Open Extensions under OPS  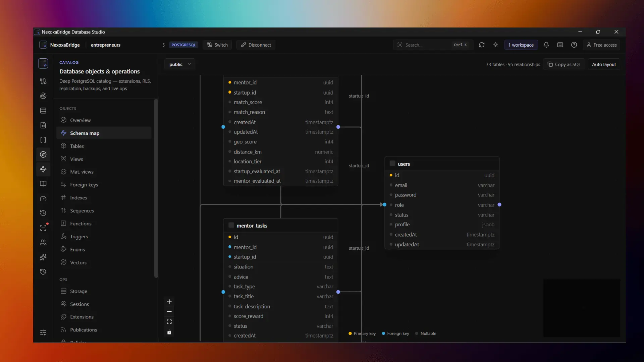tap(104, 317)
